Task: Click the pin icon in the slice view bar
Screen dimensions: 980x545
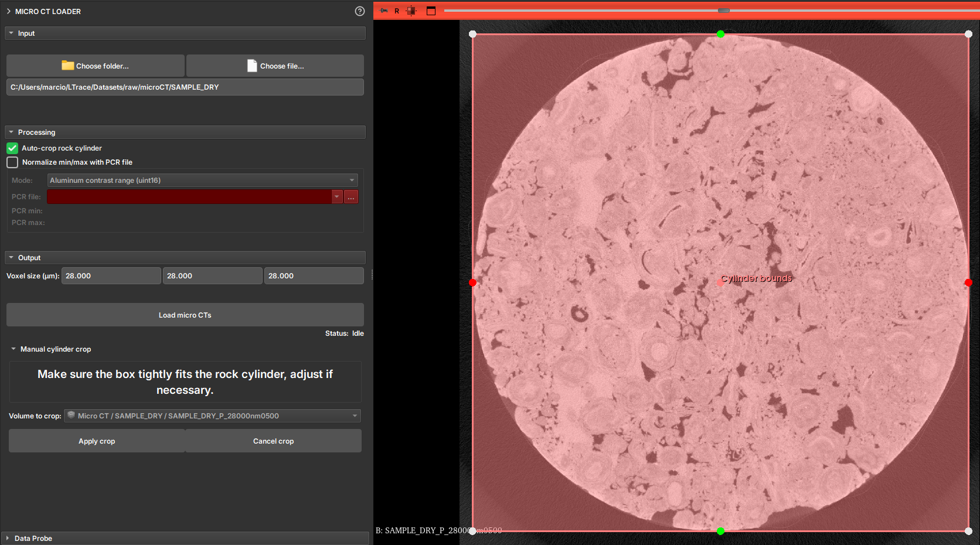Action: [384, 11]
